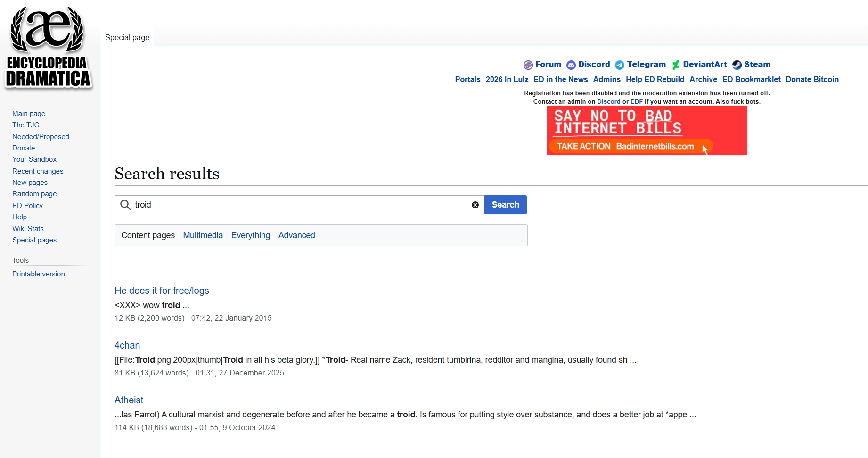Click the magnifier icon in search box
This screenshot has width=868, height=458.
click(x=125, y=205)
